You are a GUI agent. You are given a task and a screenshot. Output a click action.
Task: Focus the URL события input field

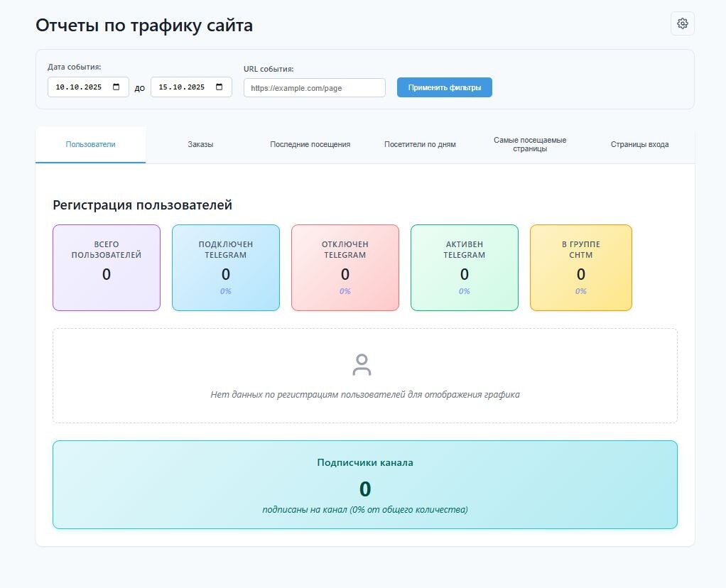[x=314, y=87]
